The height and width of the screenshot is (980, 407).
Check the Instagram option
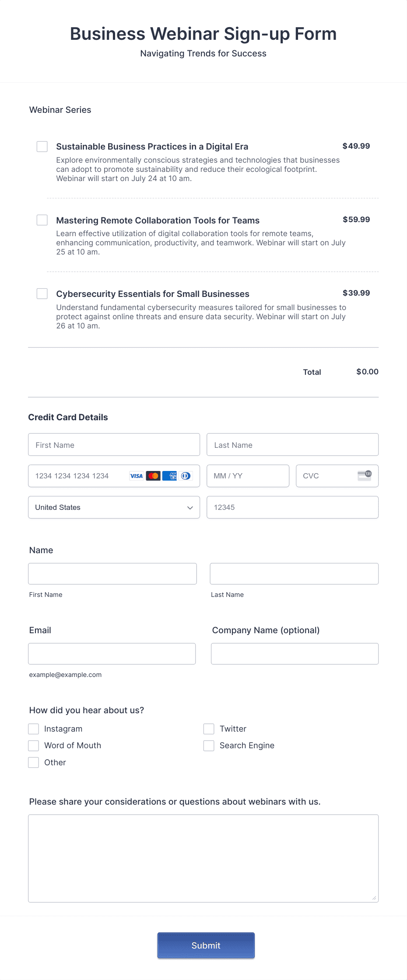(33, 729)
